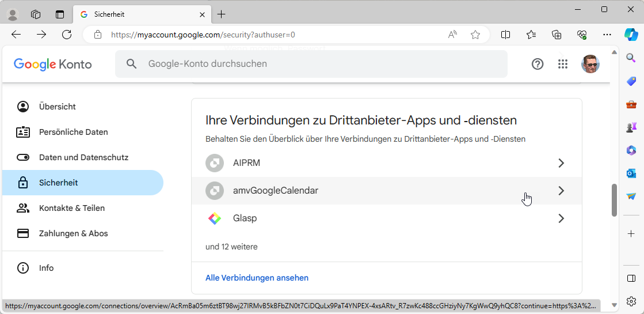Go back with the back arrow
This screenshot has width=644, height=314.
[16, 35]
